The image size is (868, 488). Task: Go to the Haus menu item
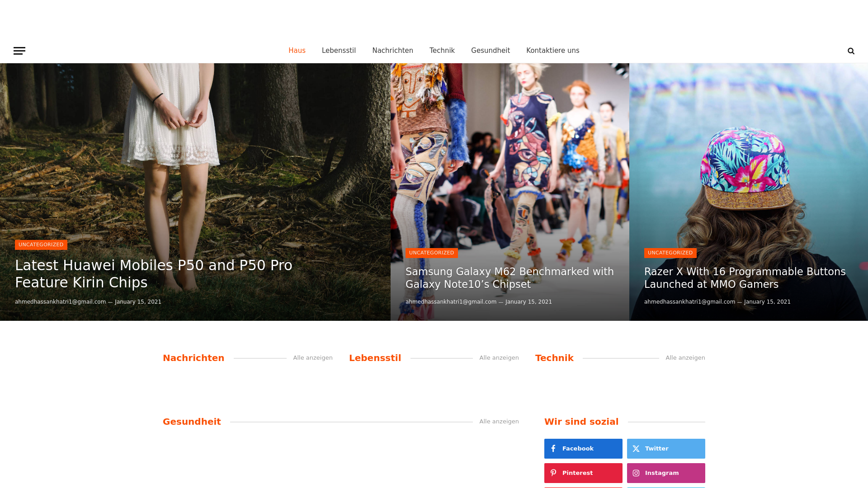tap(297, 51)
